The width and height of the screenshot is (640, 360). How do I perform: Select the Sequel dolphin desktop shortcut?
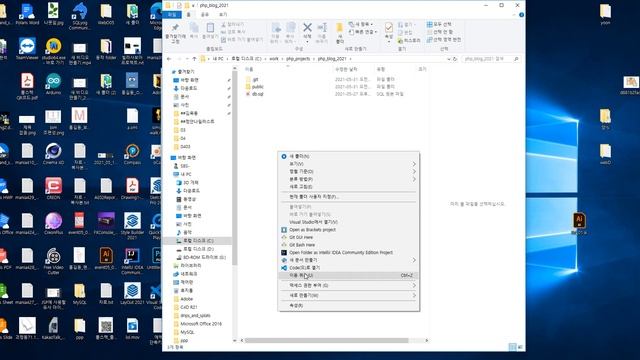tap(80, 16)
